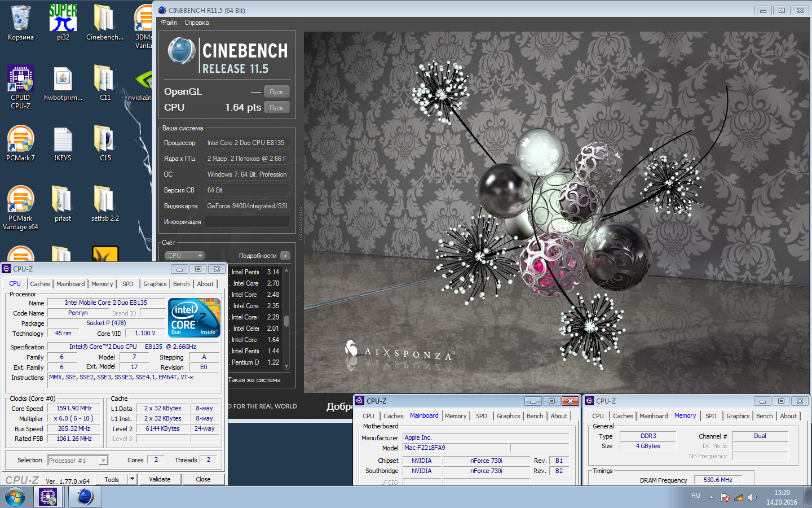
Task: Select the SPD tab in middle CPU-Z window
Action: [482, 416]
